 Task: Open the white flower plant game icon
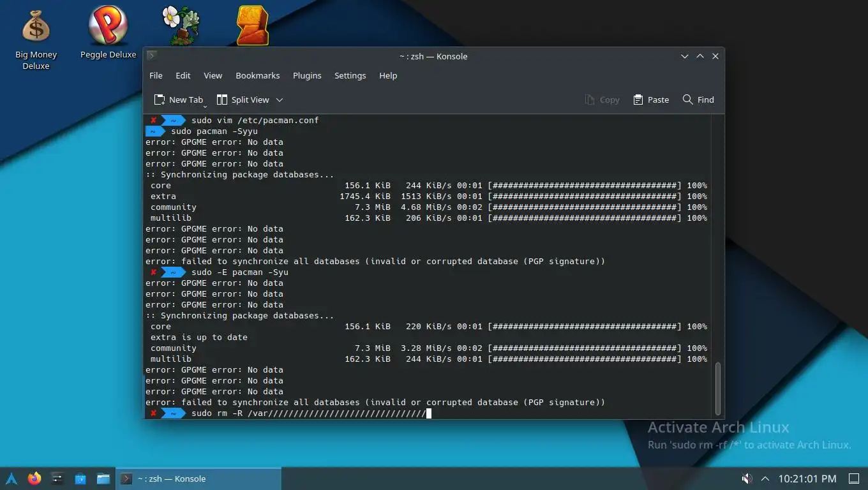pyautogui.click(x=181, y=26)
